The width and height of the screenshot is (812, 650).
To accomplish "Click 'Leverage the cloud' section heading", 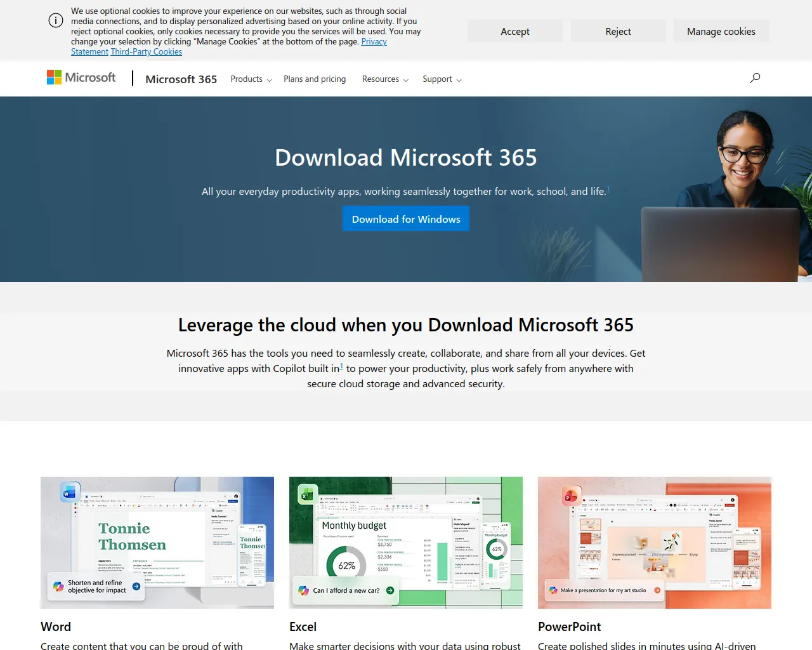I will click(406, 325).
